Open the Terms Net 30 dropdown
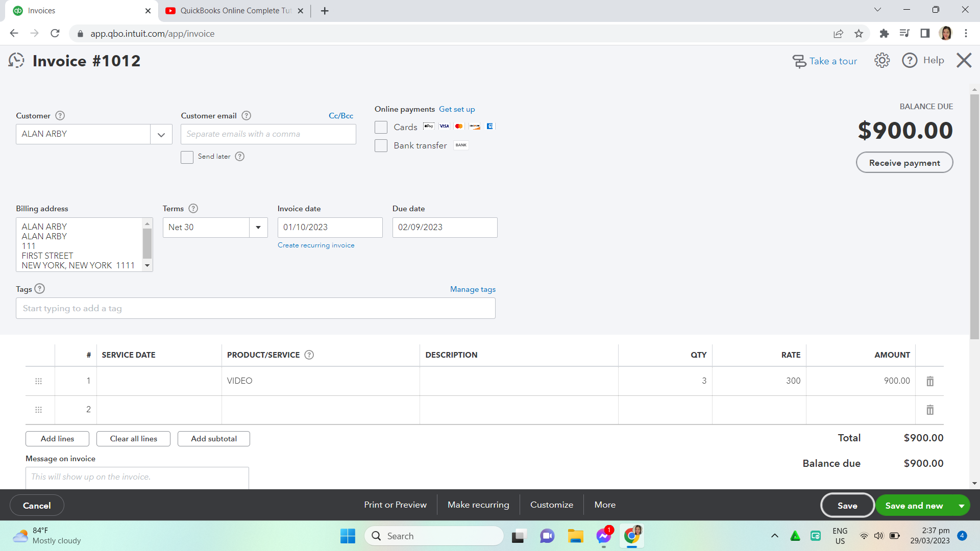The width and height of the screenshot is (980, 551). pos(258,228)
